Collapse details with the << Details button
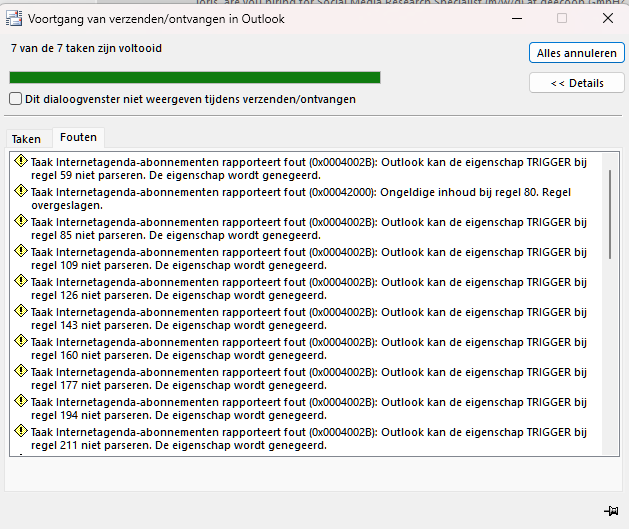This screenshot has height=529, width=629. point(576,83)
